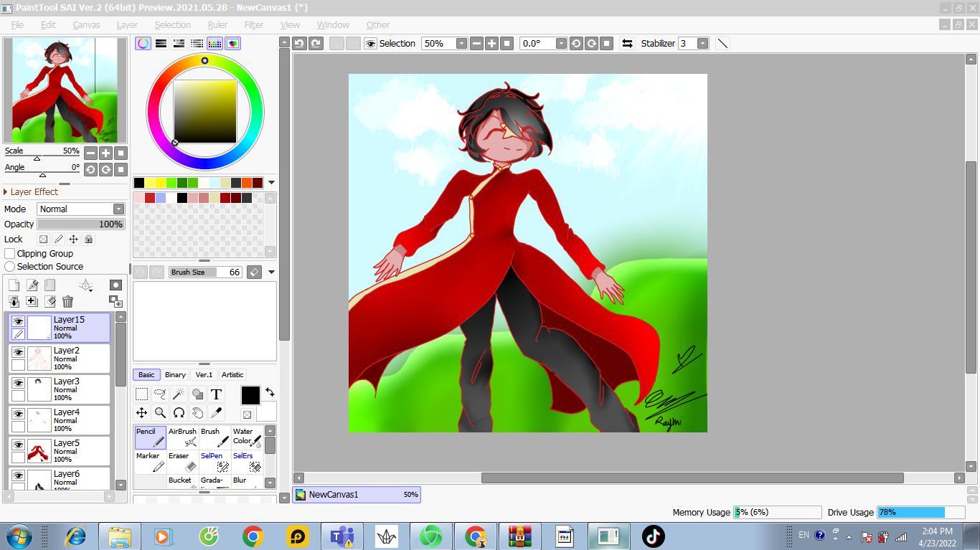Open the Stabilizer value dropdown
Screen dimensions: 980x550
702,44
